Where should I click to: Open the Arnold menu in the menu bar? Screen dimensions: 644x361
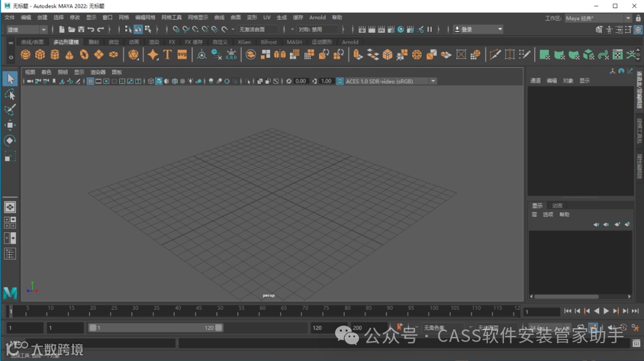coord(317,17)
